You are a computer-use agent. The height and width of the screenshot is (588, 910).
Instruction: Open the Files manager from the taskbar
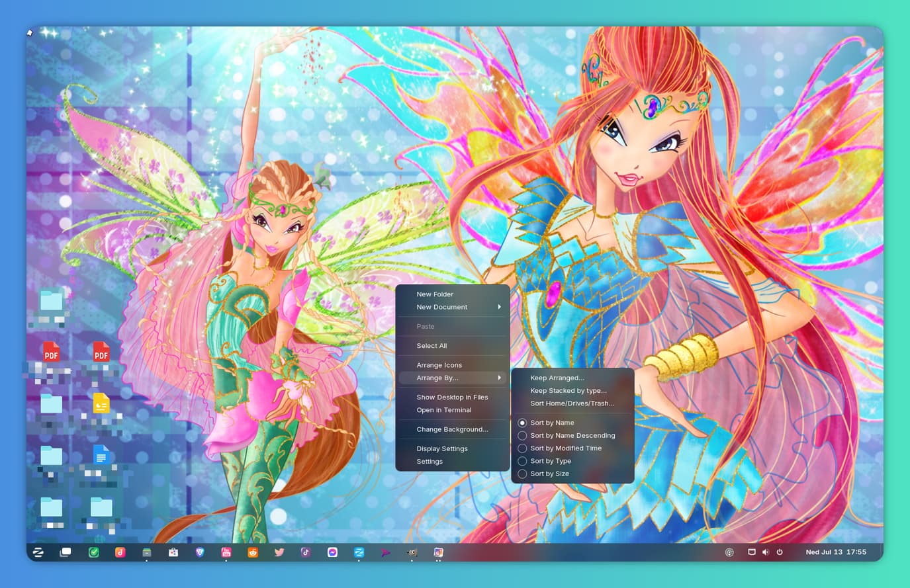[147, 552]
